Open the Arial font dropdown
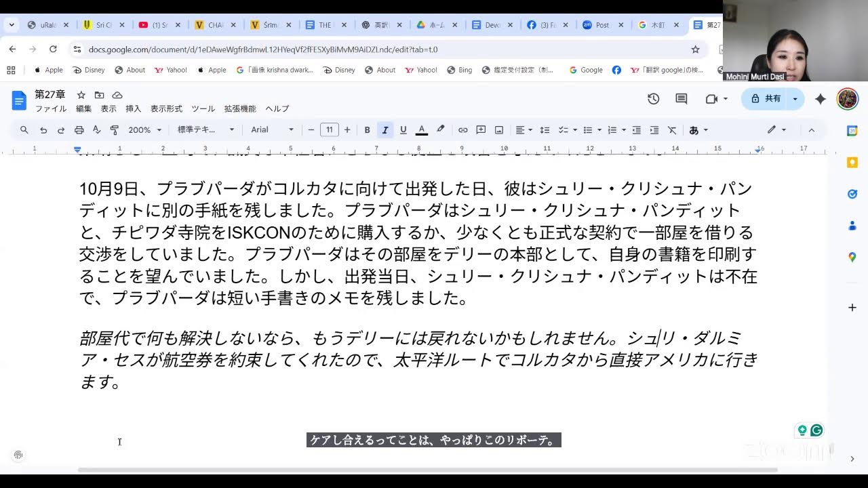This screenshot has height=488, width=868. (x=273, y=130)
